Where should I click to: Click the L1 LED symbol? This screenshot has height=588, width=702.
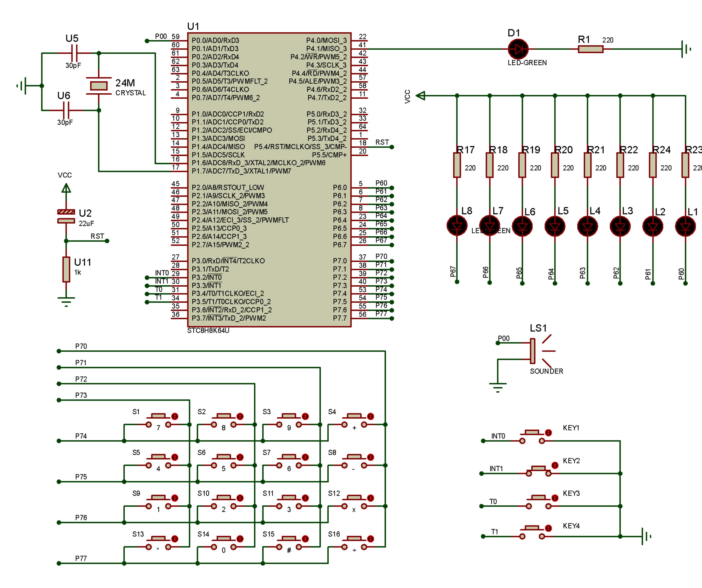685,226
